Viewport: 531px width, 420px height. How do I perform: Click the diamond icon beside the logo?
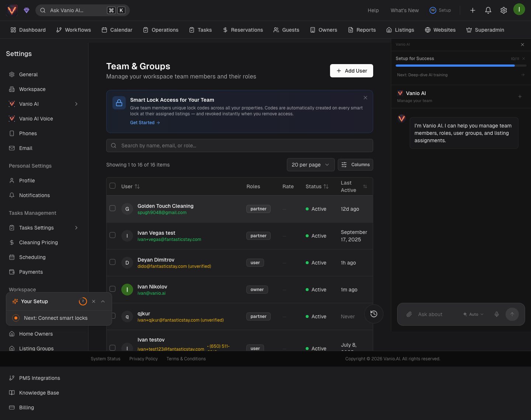(x=27, y=10)
